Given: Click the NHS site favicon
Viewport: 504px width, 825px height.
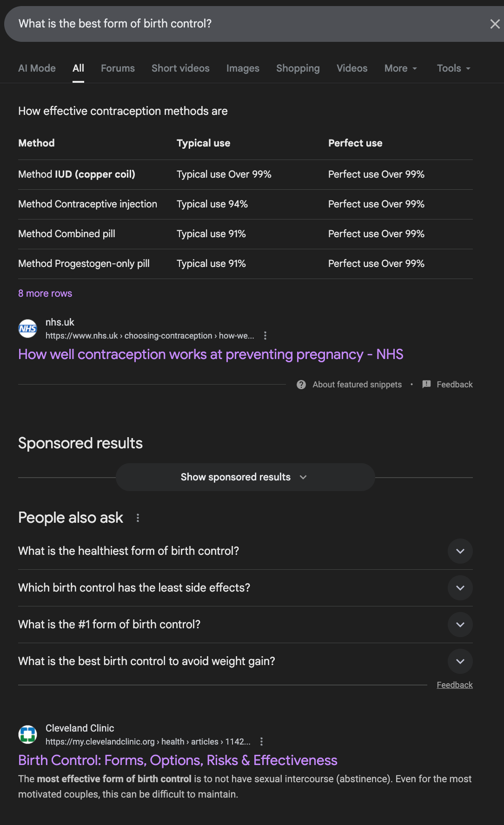Looking at the screenshot, I should point(27,329).
